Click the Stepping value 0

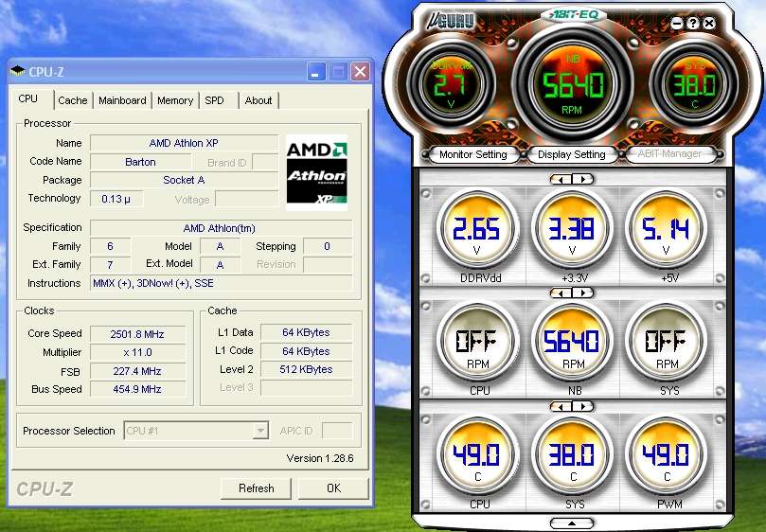tap(328, 246)
